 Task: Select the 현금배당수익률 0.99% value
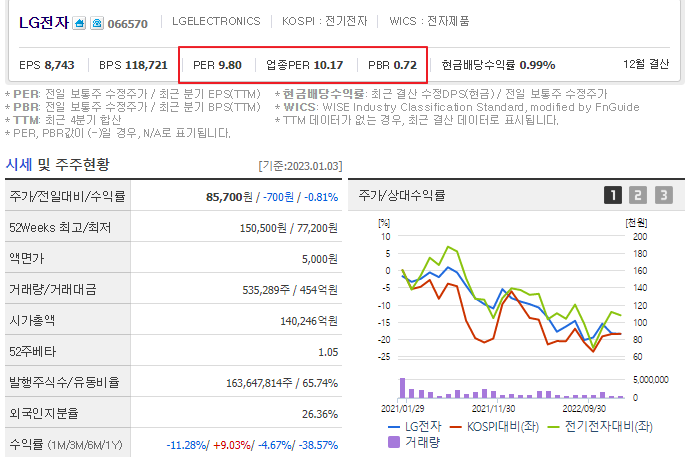498,65
